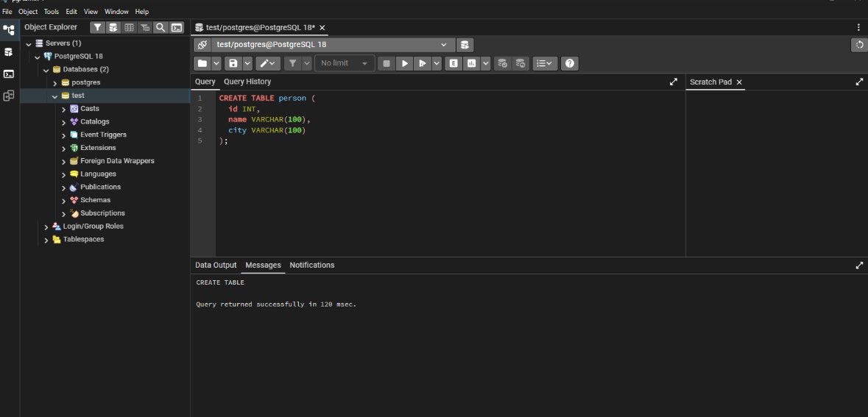Screen dimensions: 868x417
Task: Close the test/postgres@PostgreSQL 18 query tab
Action: click(x=322, y=28)
